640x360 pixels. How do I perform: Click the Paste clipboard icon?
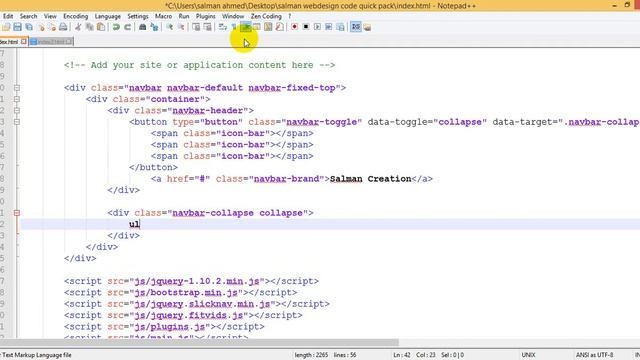(101, 27)
